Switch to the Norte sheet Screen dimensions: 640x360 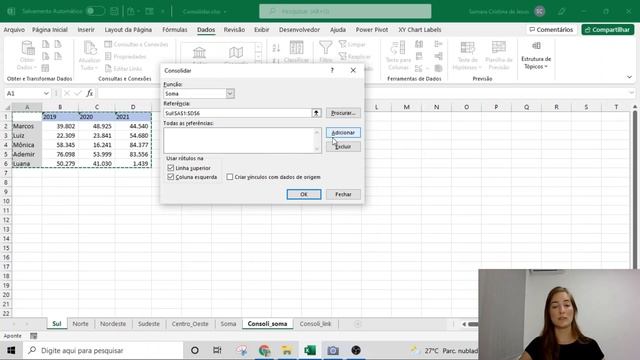tap(80, 324)
